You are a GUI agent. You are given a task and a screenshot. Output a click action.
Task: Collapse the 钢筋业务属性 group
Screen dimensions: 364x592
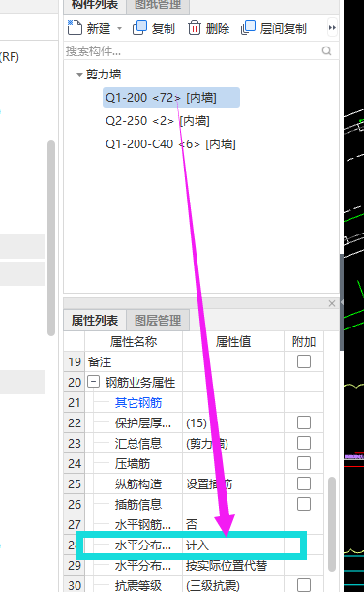coord(93,382)
